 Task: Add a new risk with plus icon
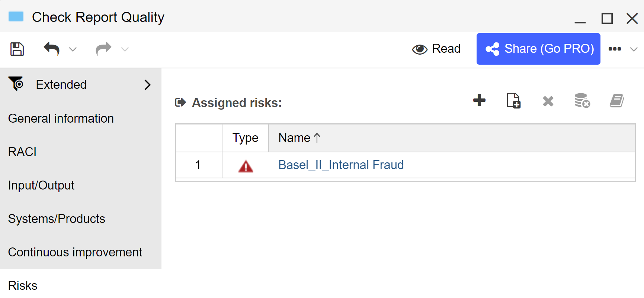[479, 100]
